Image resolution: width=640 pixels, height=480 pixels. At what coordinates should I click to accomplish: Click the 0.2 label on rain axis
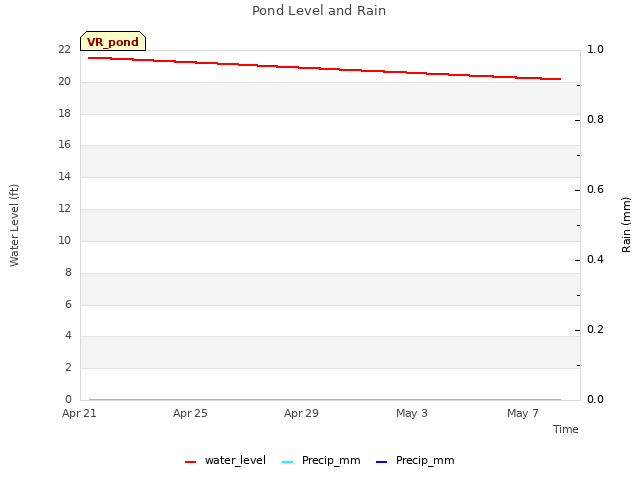[x=595, y=329]
